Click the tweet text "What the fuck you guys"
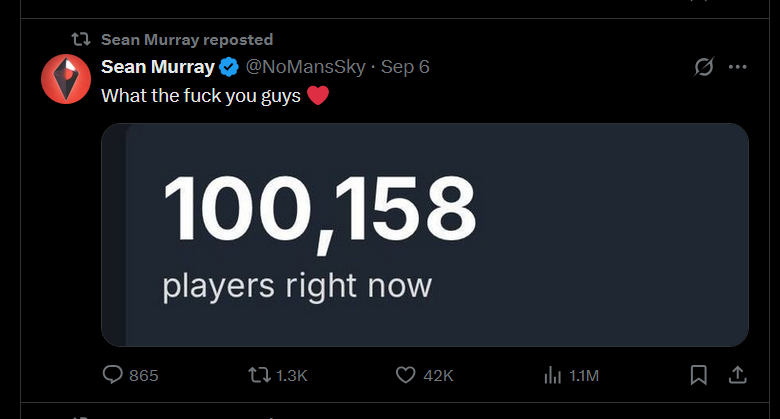This screenshot has height=419, width=780. (201, 97)
